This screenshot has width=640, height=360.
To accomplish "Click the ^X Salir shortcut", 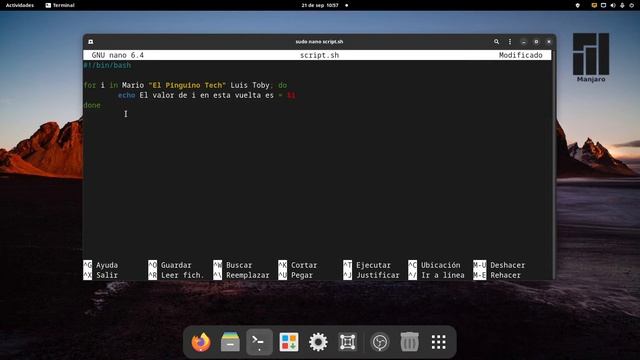I will [x=101, y=275].
